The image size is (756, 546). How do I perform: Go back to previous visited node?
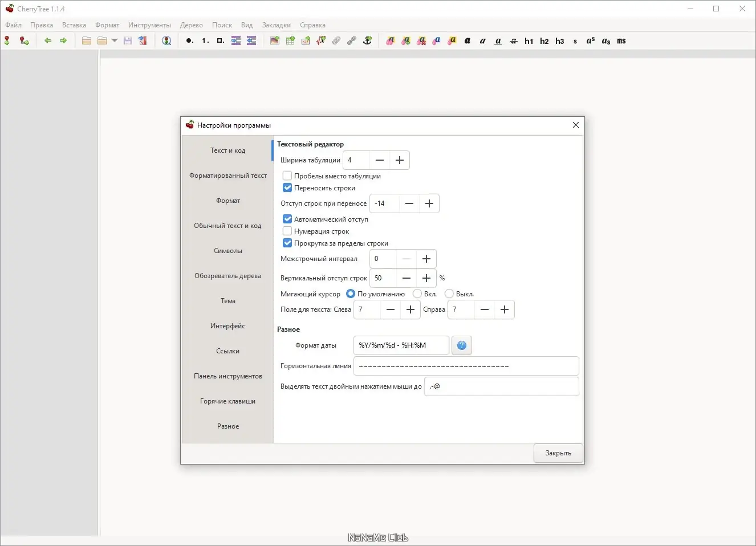[48, 40]
